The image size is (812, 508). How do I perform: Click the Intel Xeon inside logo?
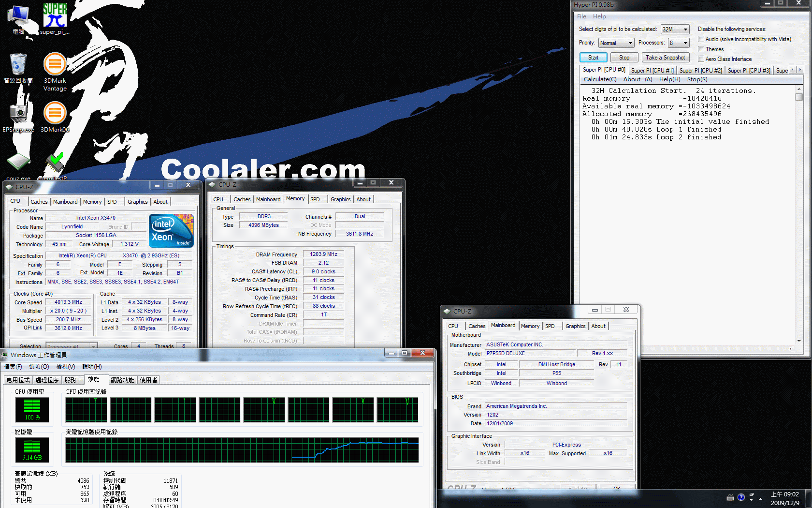pos(171,230)
